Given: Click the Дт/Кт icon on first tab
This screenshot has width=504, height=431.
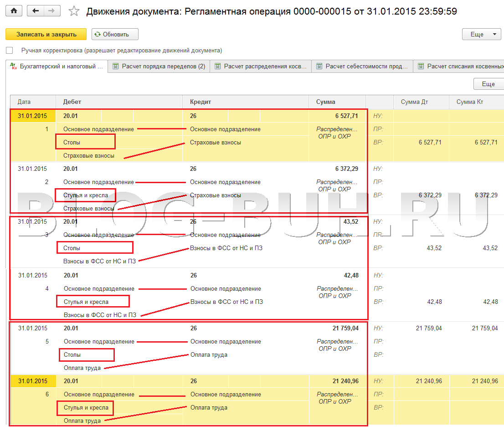Looking at the screenshot, I should click(x=13, y=67).
